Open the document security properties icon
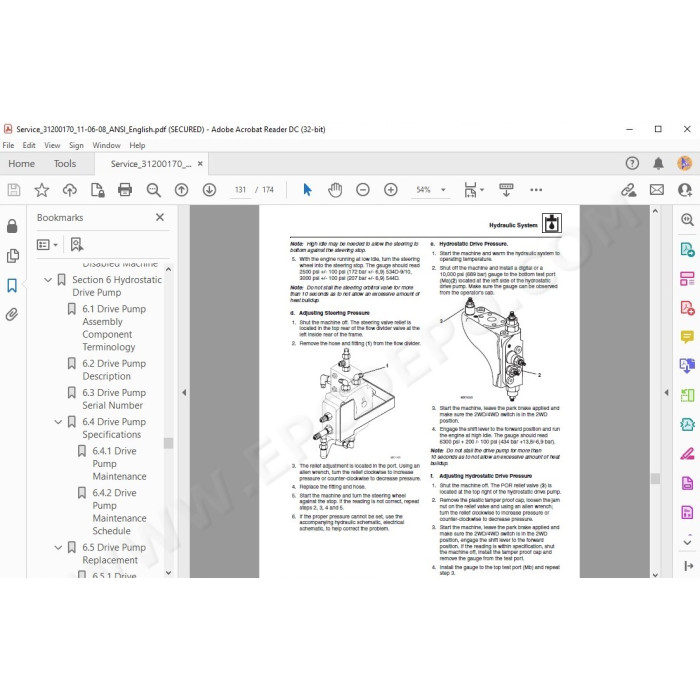 click(97, 190)
